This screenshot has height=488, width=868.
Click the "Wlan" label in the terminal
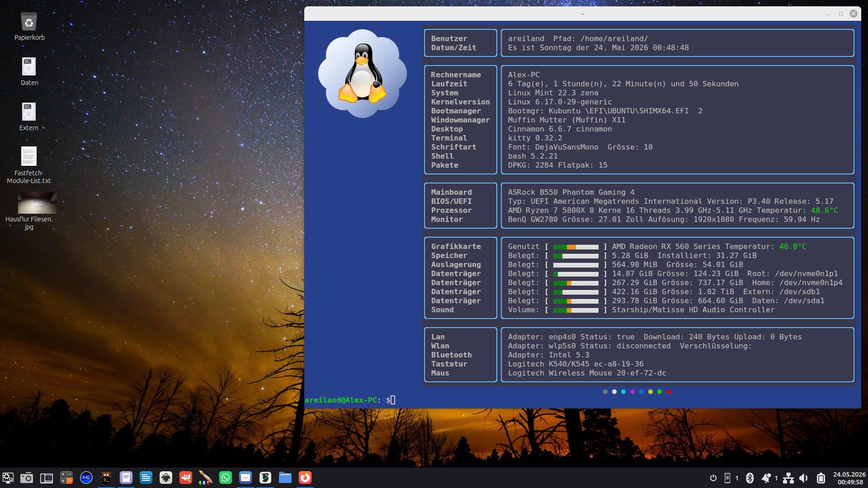440,346
